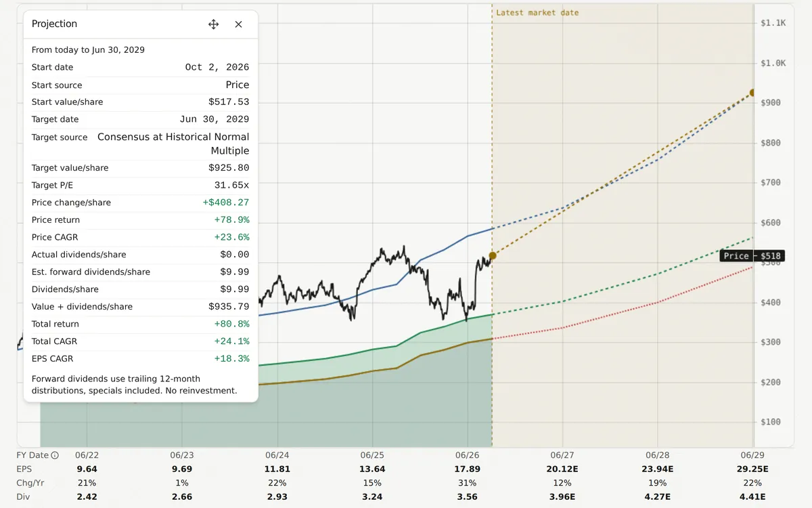Click the EPS row label
The image size is (812, 508).
[24, 469]
